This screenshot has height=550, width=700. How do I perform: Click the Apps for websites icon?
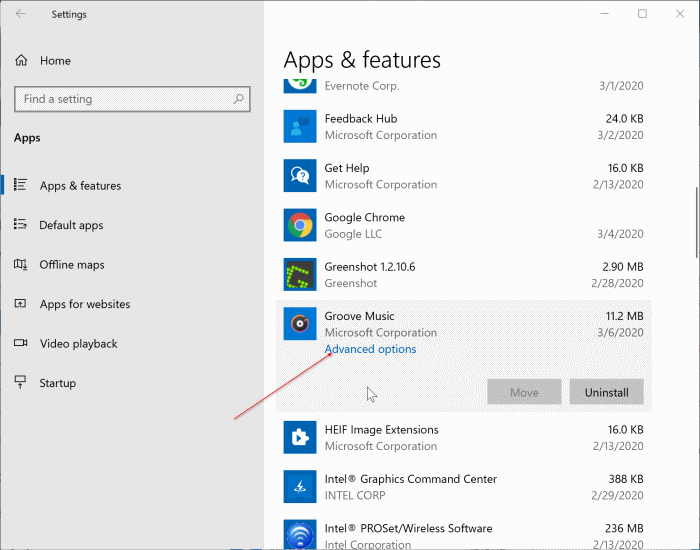pos(21,304)
